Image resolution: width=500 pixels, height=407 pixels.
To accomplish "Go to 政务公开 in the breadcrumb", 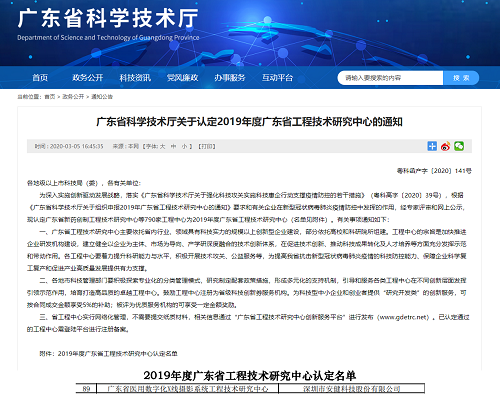I will tap(73, 97).
